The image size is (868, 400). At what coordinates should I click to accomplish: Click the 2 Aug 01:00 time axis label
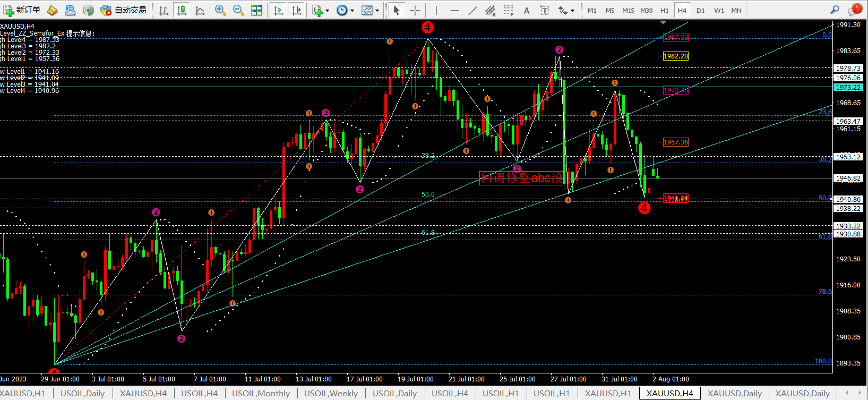point(671,379)
